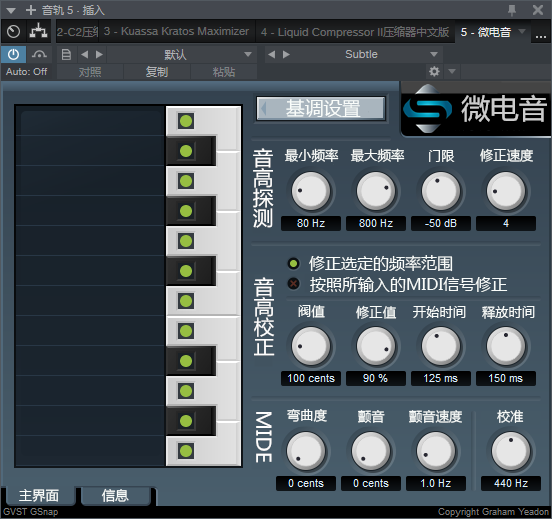
Task: Click the 1.0 Hz value field
Action: 436,483
